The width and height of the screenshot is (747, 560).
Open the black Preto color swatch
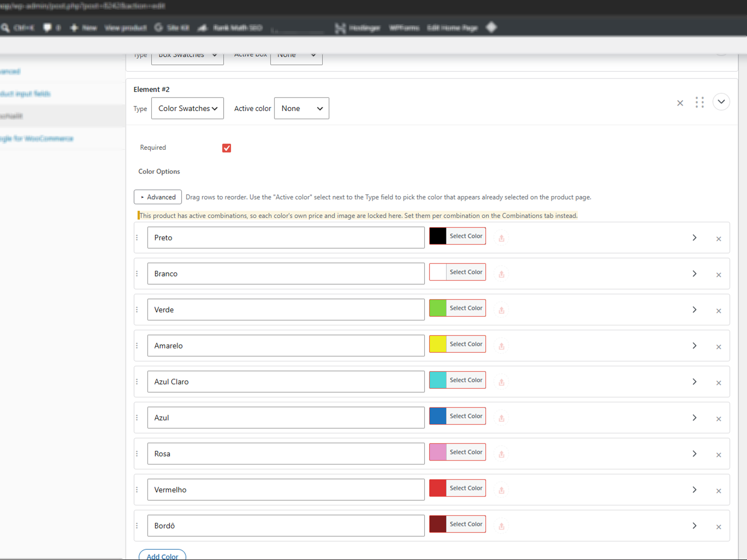coord(438,236)
